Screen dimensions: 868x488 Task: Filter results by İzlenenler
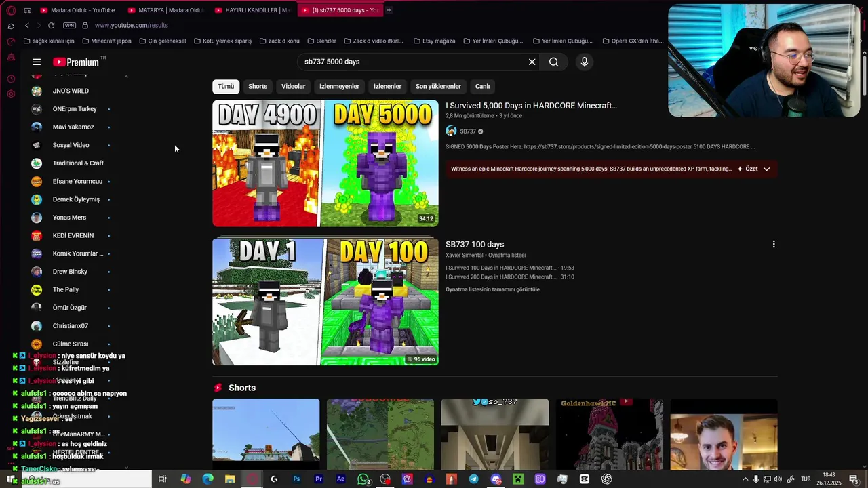click(x=387, y=86)
